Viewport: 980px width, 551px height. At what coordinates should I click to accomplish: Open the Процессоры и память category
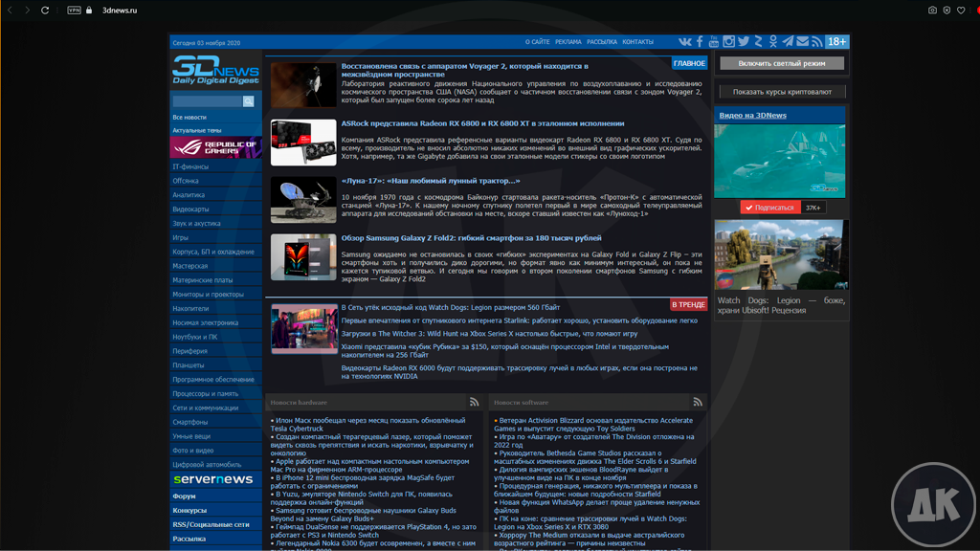point(205,393)
